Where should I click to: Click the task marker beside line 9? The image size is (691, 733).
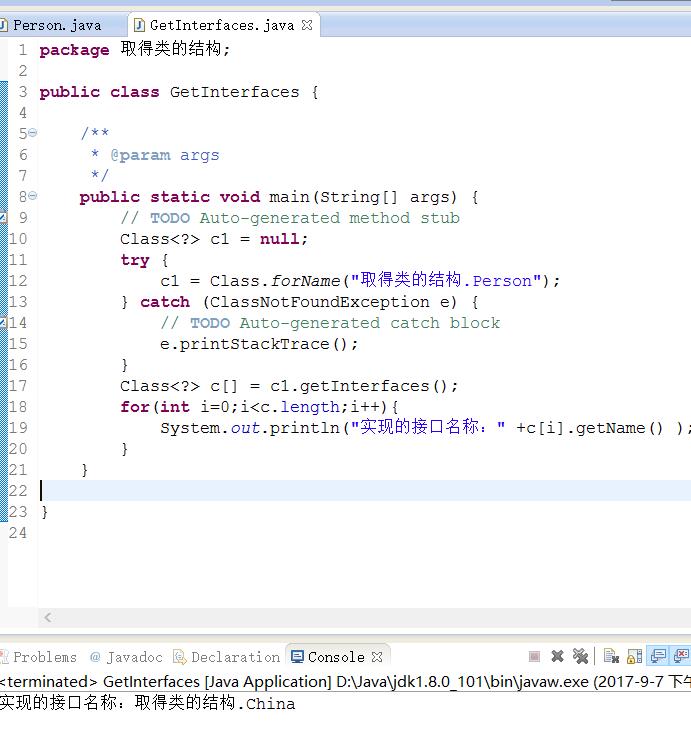tap(3, 217)
